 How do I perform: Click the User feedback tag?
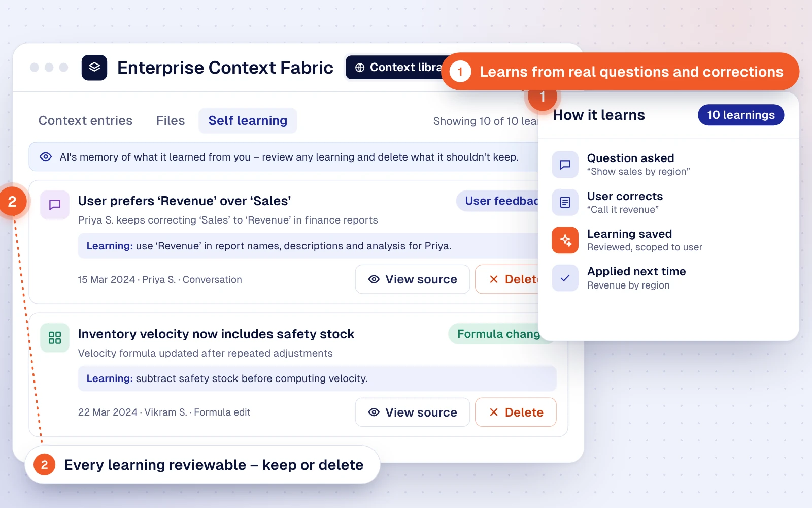[x=498, y=201]
